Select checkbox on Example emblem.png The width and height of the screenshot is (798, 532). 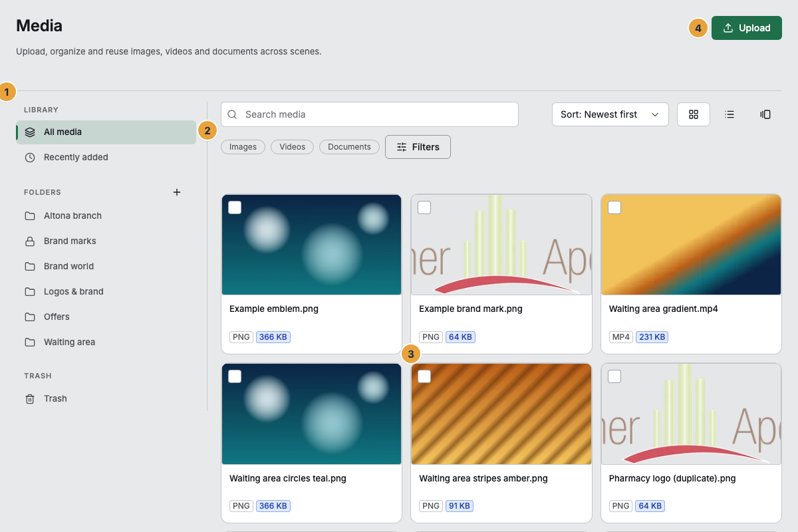tap(235, 207)
